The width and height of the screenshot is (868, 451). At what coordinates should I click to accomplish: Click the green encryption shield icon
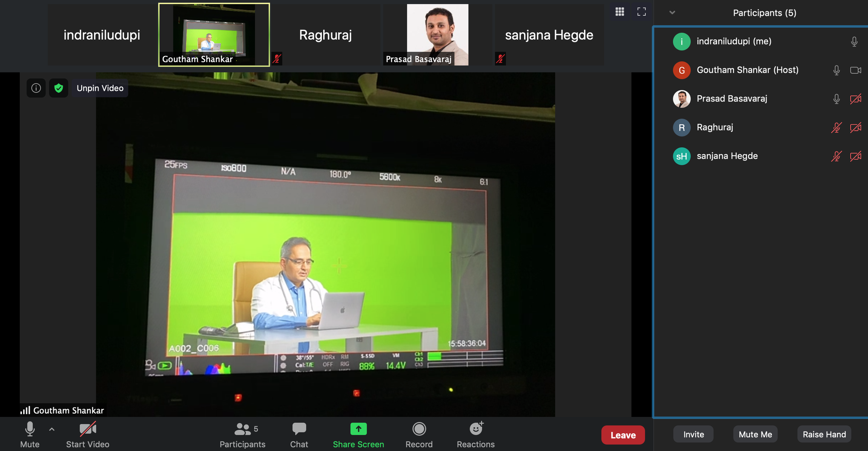(x=59, y=88)
